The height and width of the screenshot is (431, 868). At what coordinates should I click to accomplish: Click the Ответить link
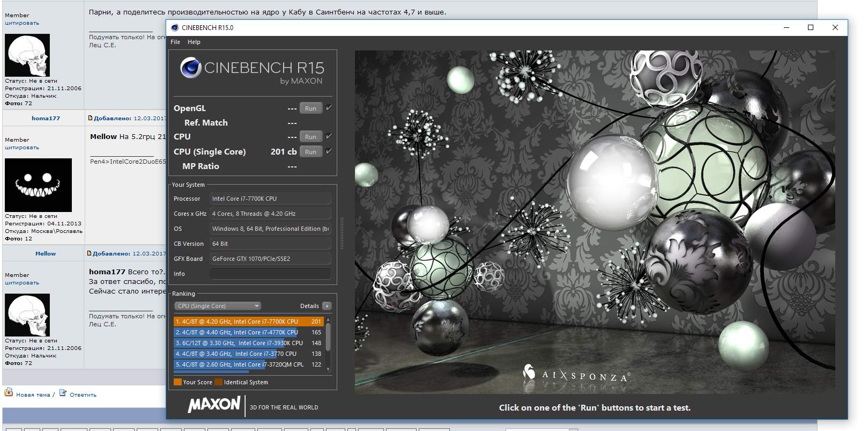point(83,395)
